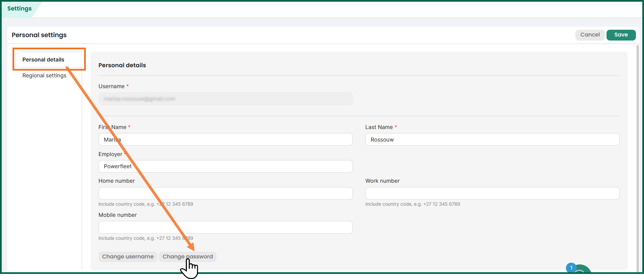
Task: Click the 'Last Name' field label
Action: tap(379, 127)
